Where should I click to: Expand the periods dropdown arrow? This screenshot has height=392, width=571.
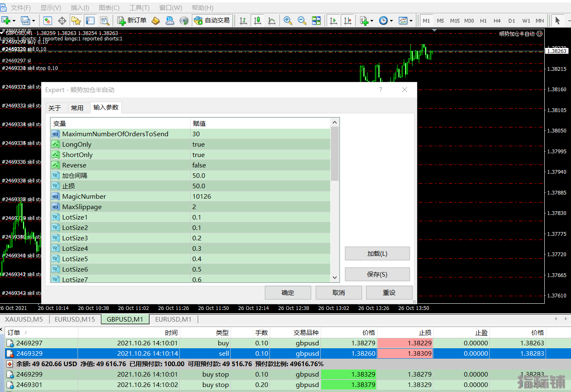[x=391, y=21]
